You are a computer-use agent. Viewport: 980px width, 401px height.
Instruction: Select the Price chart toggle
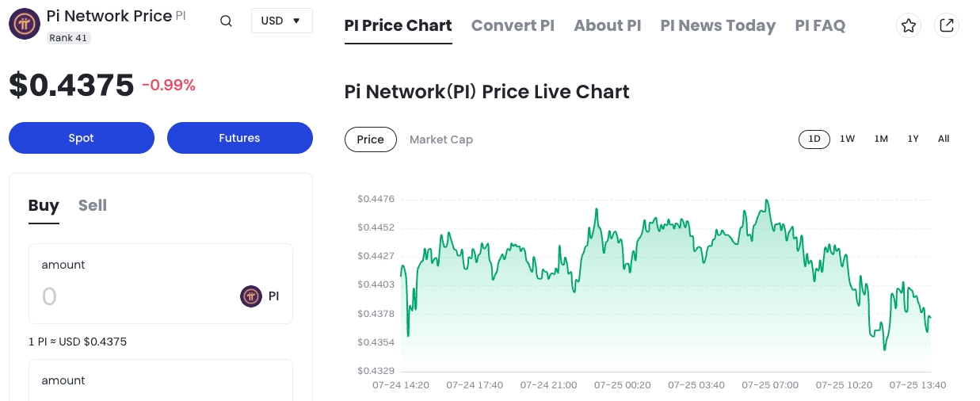[x=370, y=139]
